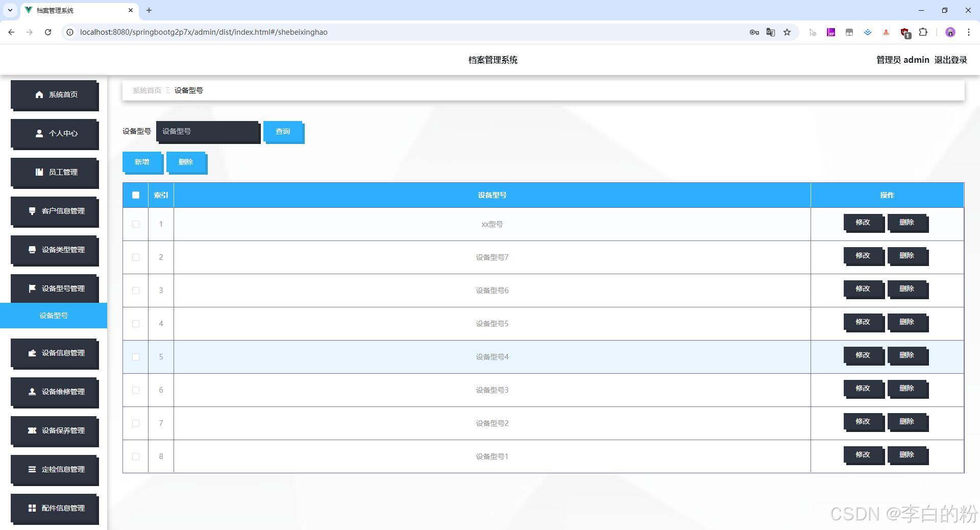Open the 个人中心 sidebar menu
This screenshot has width=980, height=530.
[x=55, y=134]
